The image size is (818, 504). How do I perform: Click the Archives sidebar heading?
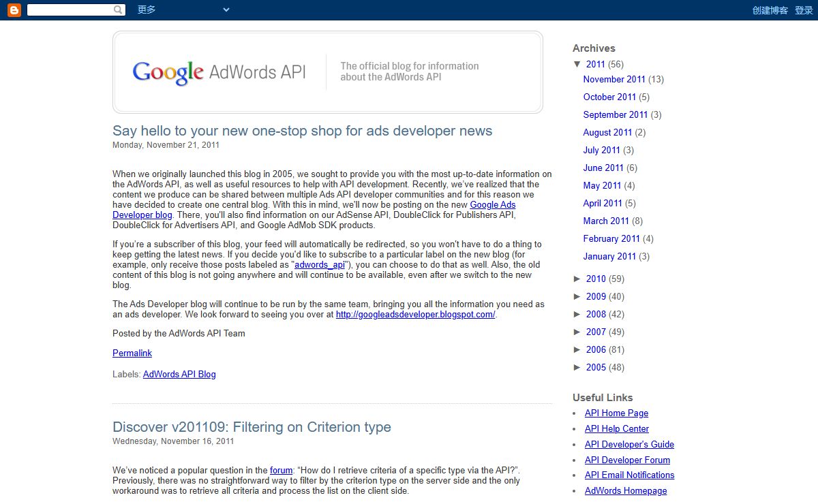(x=594, y=48)
